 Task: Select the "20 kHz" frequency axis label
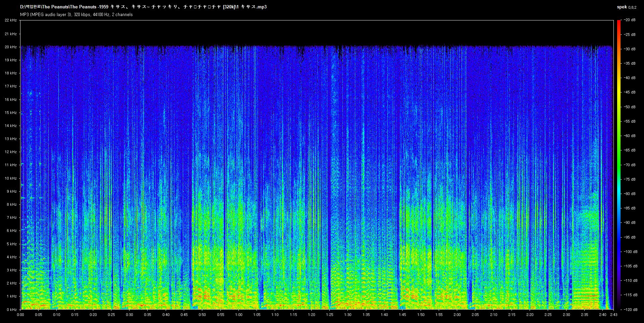(x=11, y=47)
